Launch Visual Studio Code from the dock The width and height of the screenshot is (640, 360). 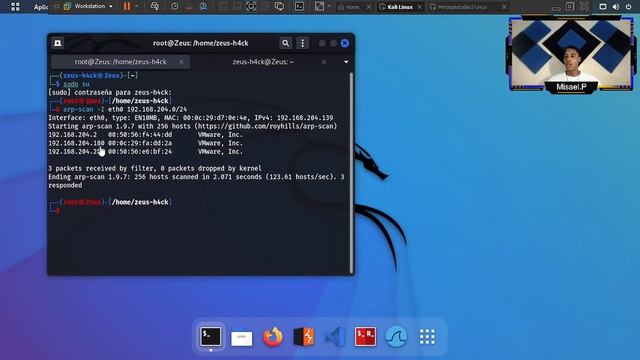334,337
